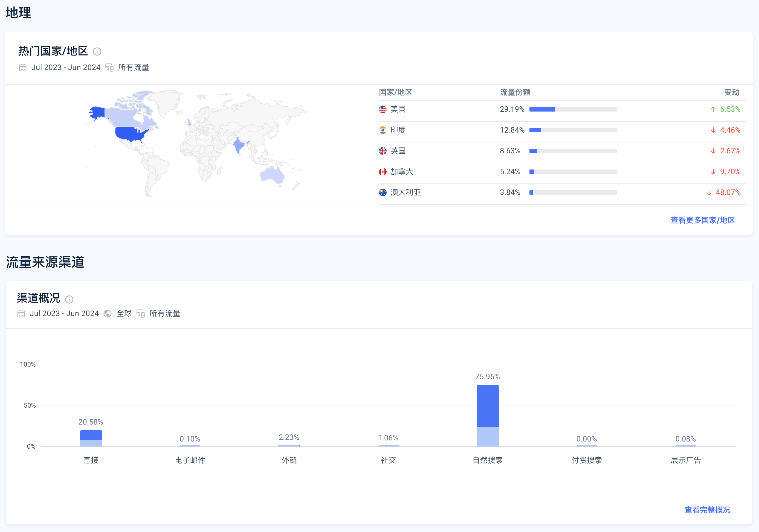Click the 变动 column header
This screenshot has width=759, height=532.
click(732, 92)
